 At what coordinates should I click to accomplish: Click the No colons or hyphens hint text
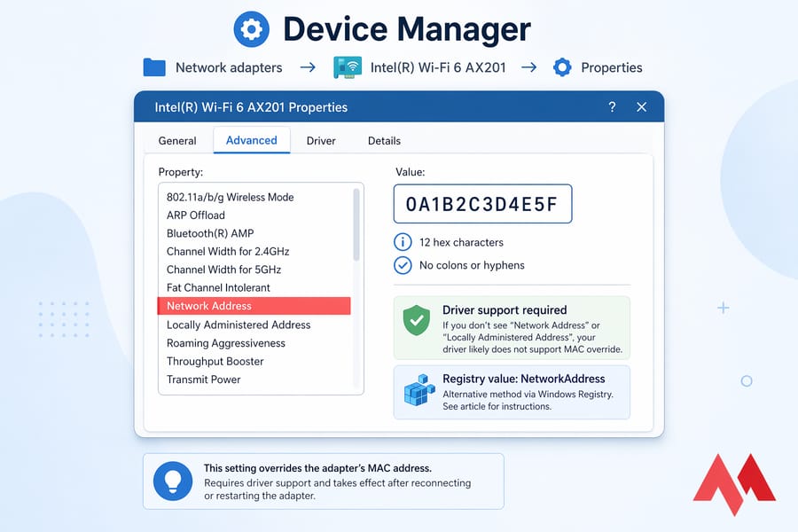(472, 265)
